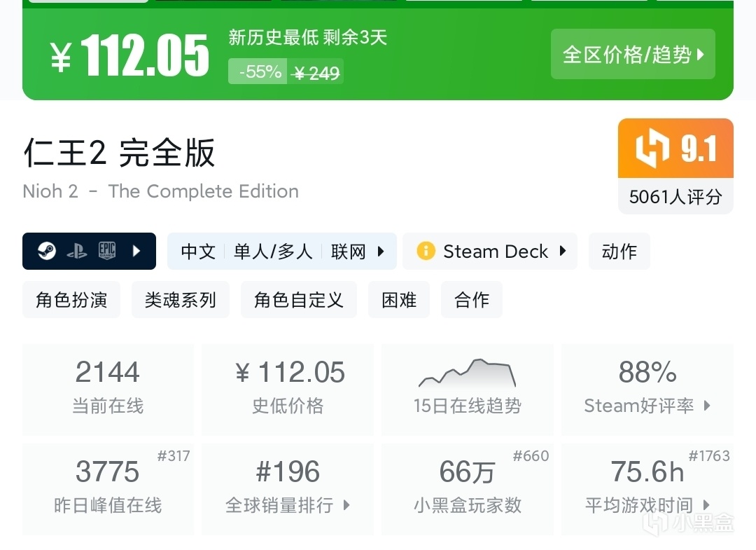Click the Xiaoheihe score logo icon
Viewport: 756px width, 550px height.
click(652, 149)
